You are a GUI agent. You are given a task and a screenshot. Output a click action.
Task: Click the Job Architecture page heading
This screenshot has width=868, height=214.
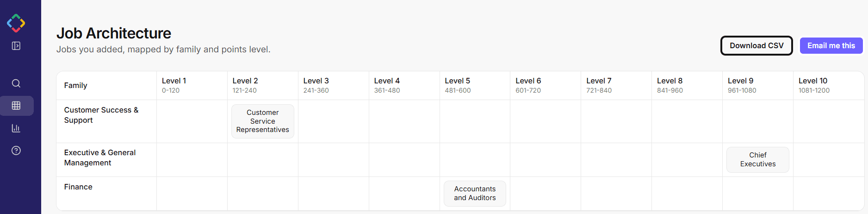click(114, 33)
